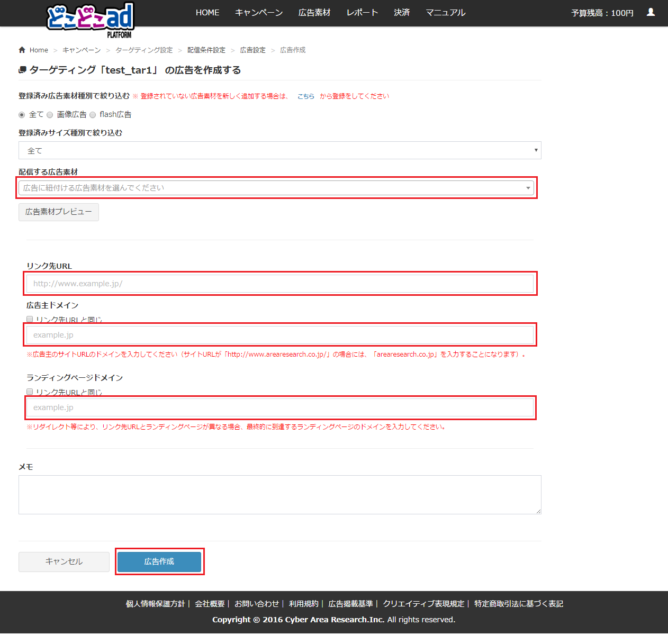Open お問い合わせ footer link
This screenshot has width=668, height=644.
click(257, 604)
